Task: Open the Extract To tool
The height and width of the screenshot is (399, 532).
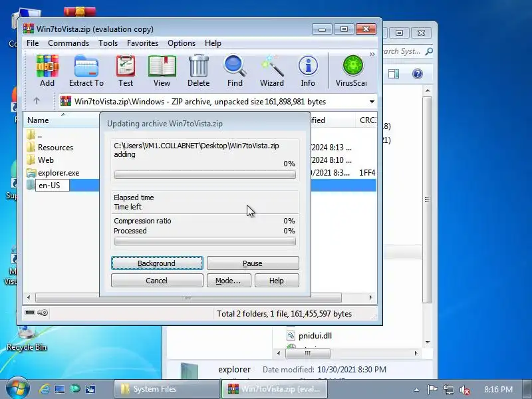Action: point(86,70)
